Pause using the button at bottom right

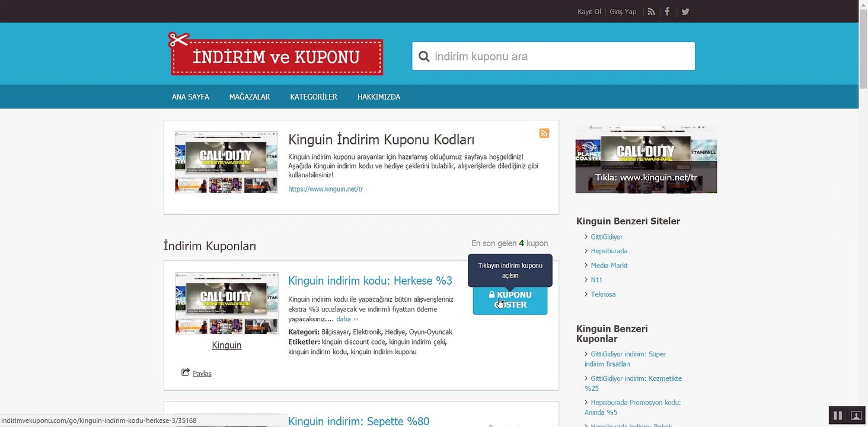[x=838, y=415]
